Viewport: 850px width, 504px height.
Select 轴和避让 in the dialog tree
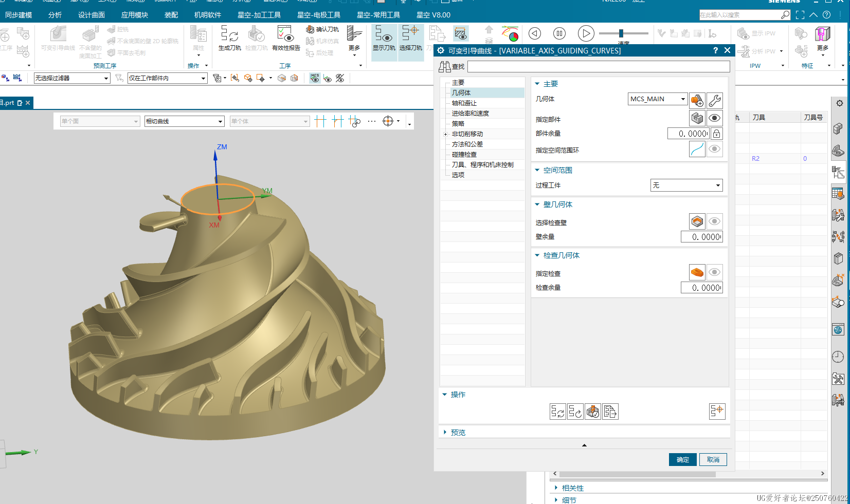[x=464, y=103]
